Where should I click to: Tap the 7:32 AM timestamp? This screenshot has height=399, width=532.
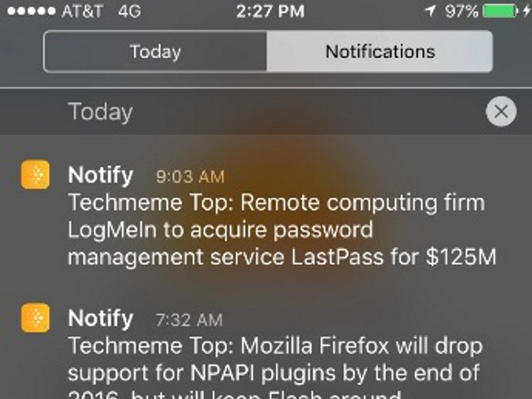coord(189,319)
